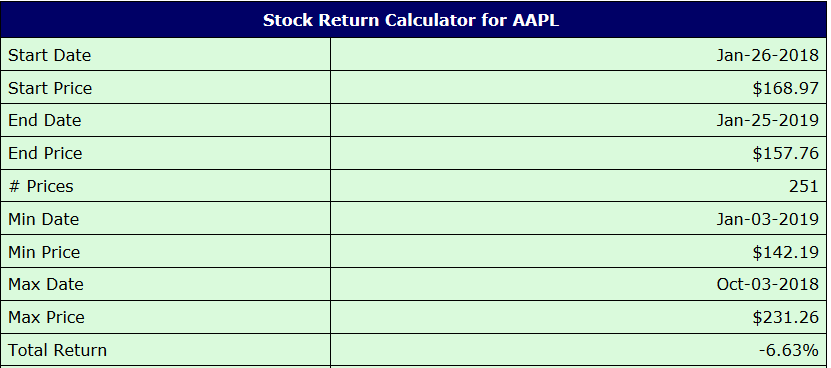Click the $231.26 max price value
This screenshot has width=831, height=368.
click(x=785, y=317)
